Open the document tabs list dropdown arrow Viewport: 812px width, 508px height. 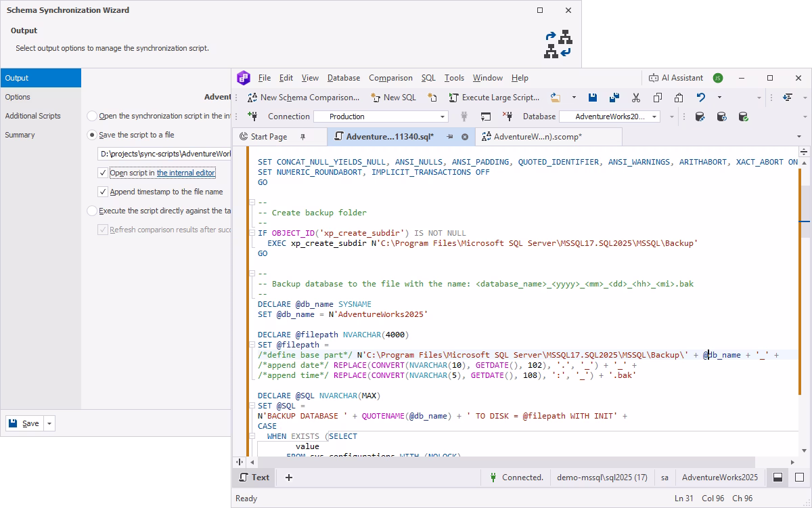pyautogui.click(x=799, y=137)
